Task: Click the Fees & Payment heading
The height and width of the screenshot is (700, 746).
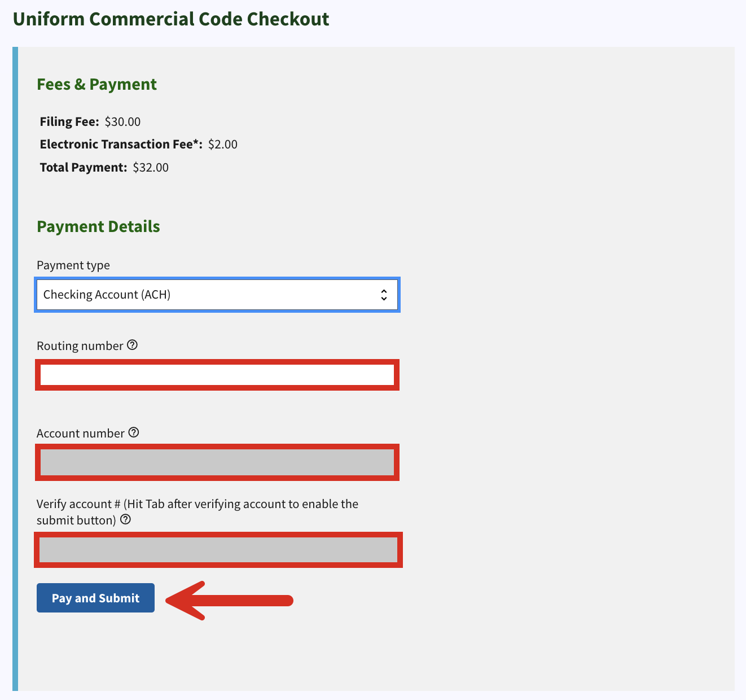Action: 96,85
